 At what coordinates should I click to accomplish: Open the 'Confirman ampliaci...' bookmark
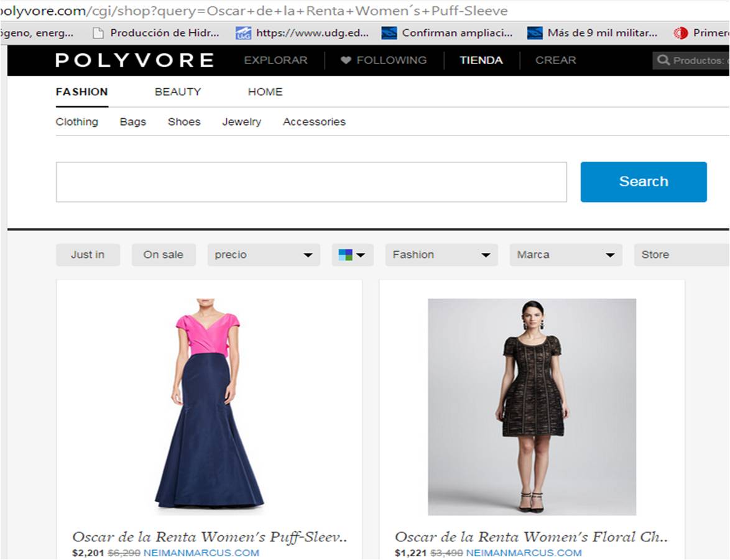448,33
